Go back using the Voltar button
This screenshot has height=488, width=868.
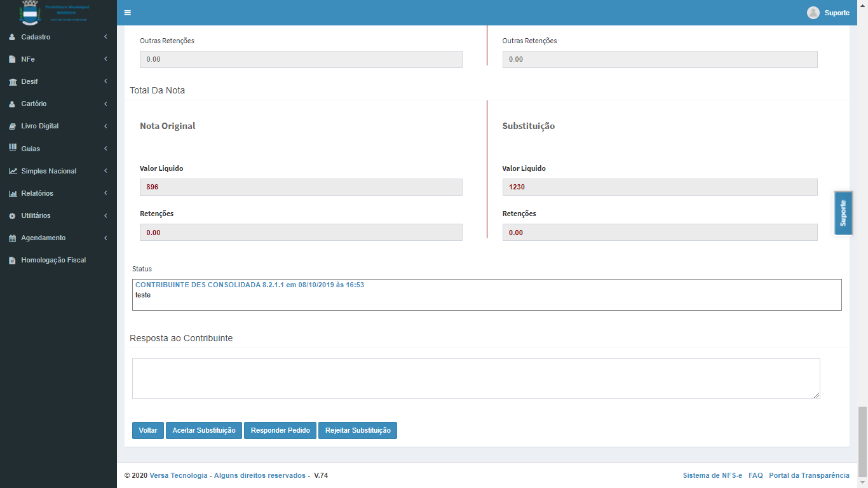[148, 430]
